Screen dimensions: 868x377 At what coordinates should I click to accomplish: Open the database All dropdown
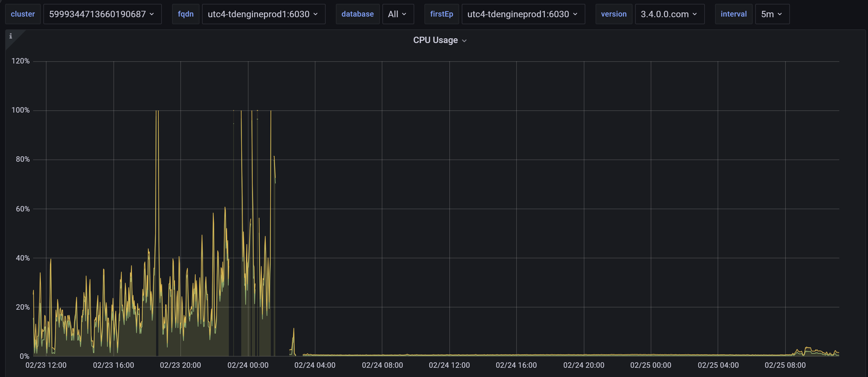coord(398,14)
